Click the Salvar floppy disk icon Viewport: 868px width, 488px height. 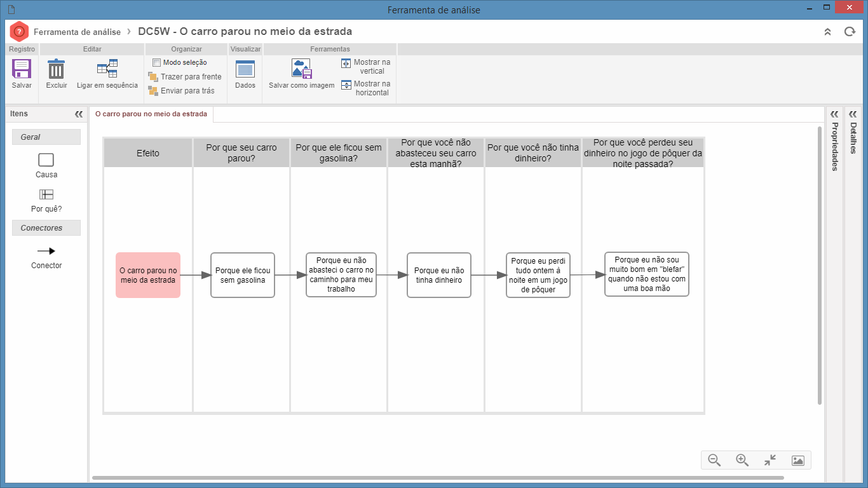pos(22,69)
